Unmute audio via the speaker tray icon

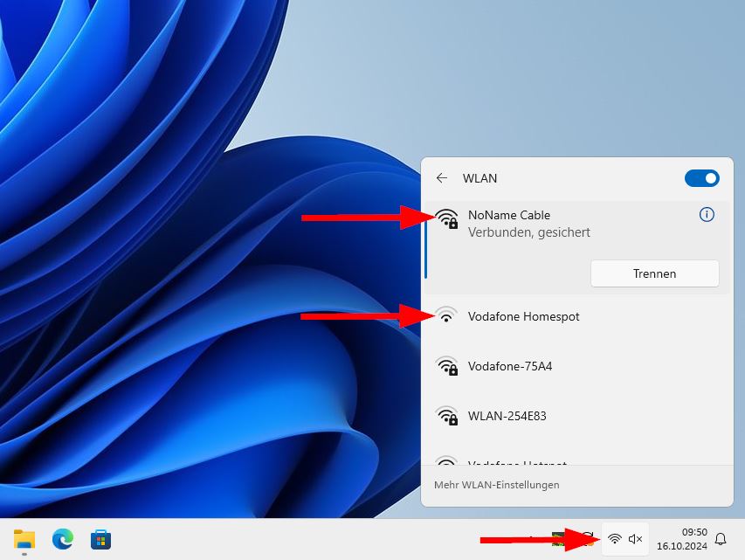point(636,538)
